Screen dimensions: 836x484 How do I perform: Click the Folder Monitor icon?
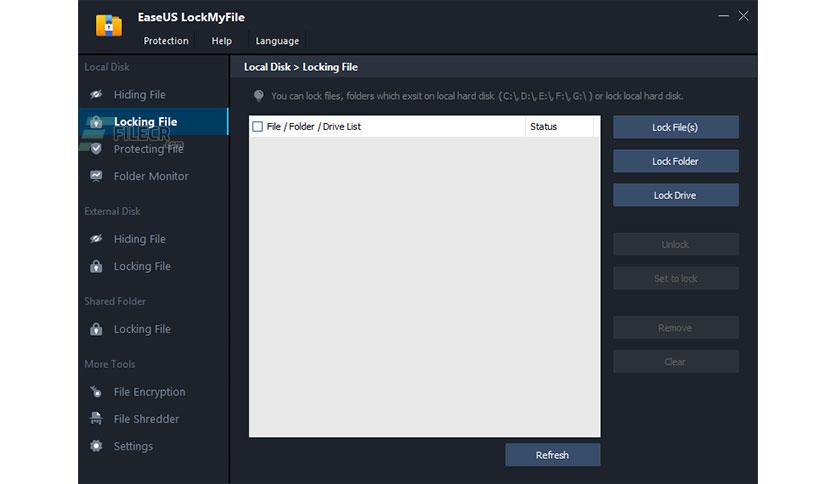tap(96, 176)
